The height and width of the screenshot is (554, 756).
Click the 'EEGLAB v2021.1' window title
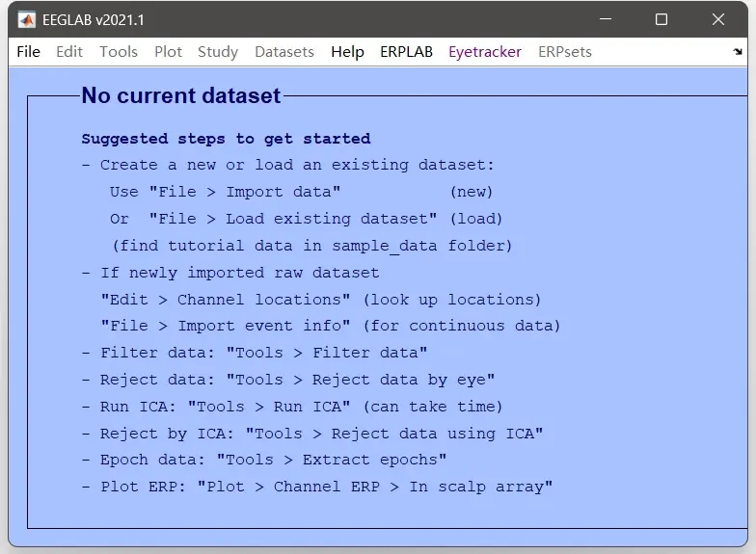pyautogui.click(x=93, y=19)
